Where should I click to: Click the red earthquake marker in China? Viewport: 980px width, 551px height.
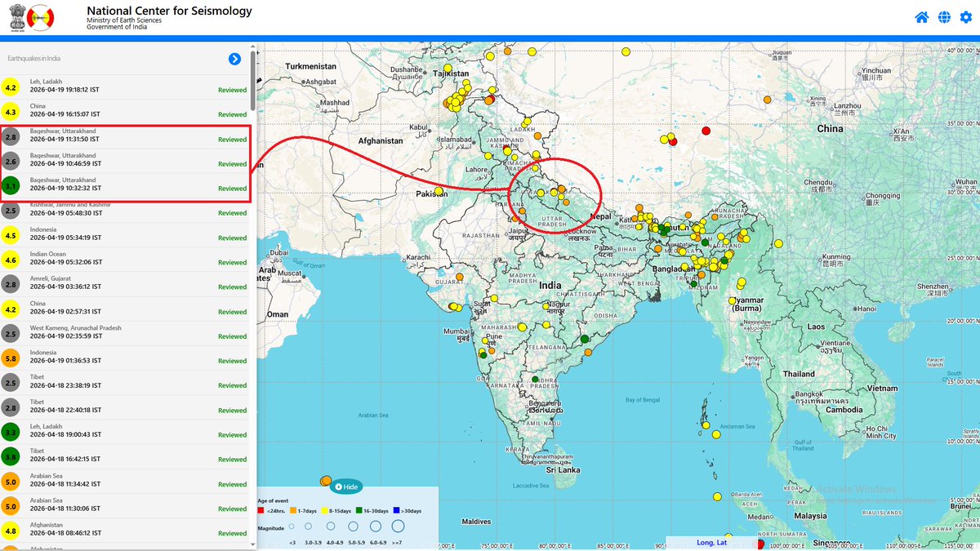(705, 130)
